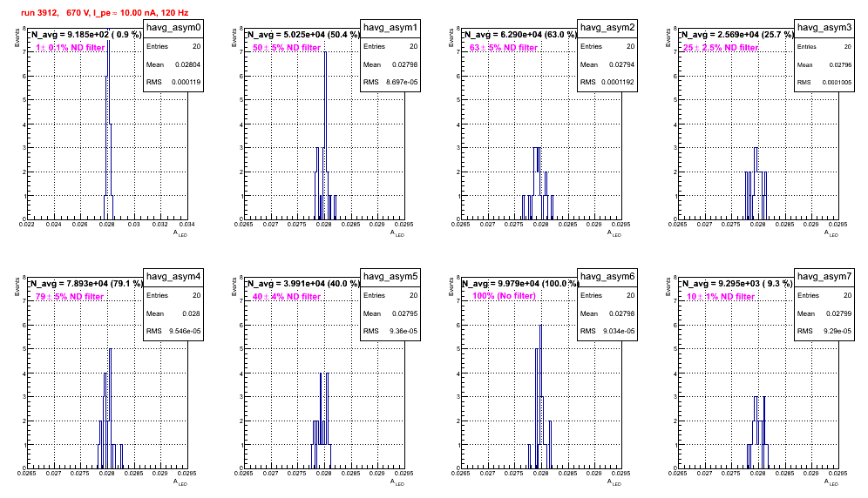Click the A_LED axis title of havg_asym3
Image resolution: width=868 pixels, height=498 pixels.
[831, 233]
